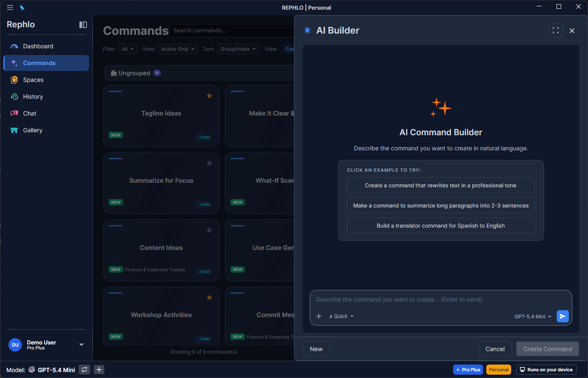Open the GPT-5.4 Mini model dropdown in builder
588x378 pixels.
tap(533, 317)
